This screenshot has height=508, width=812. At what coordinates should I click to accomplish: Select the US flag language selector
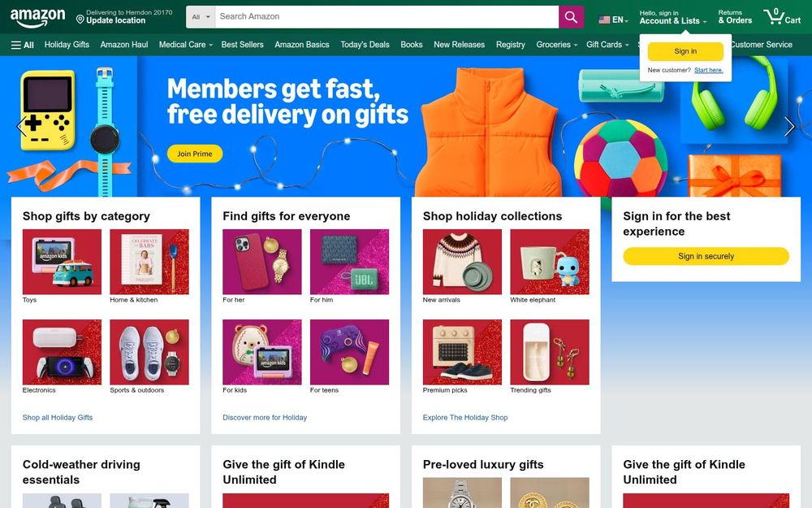coord(614,20)
